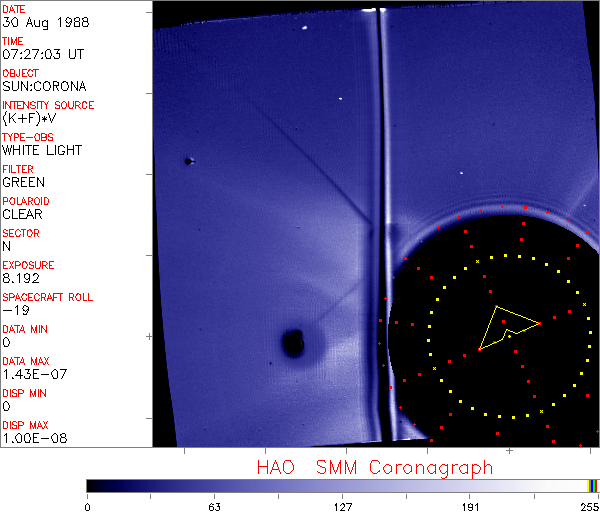This screenshot has height=512, width=600.
Task: Click the multicolor strip at the colorbar's right end
Action: pyautogui.click(x=593, y=486)
